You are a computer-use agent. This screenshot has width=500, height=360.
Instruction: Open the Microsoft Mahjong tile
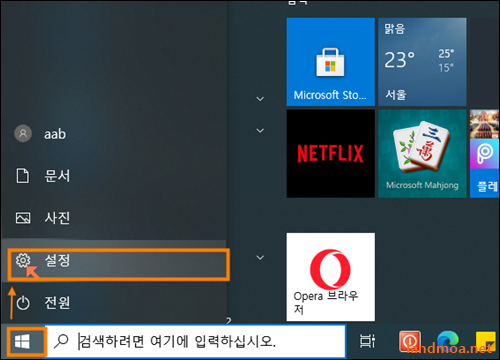pos(422,154)
